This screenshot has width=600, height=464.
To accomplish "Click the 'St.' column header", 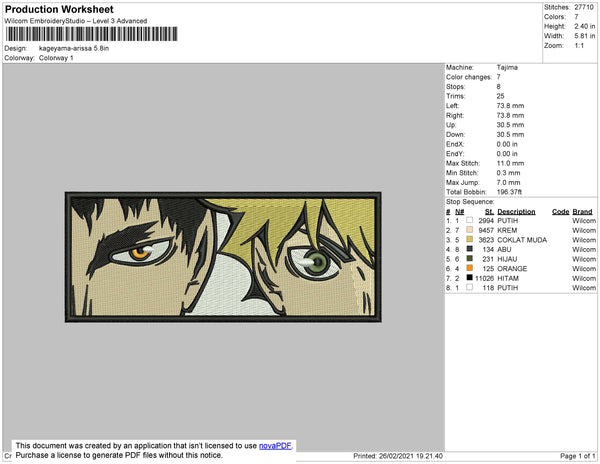I will click(x=489, y=212).
